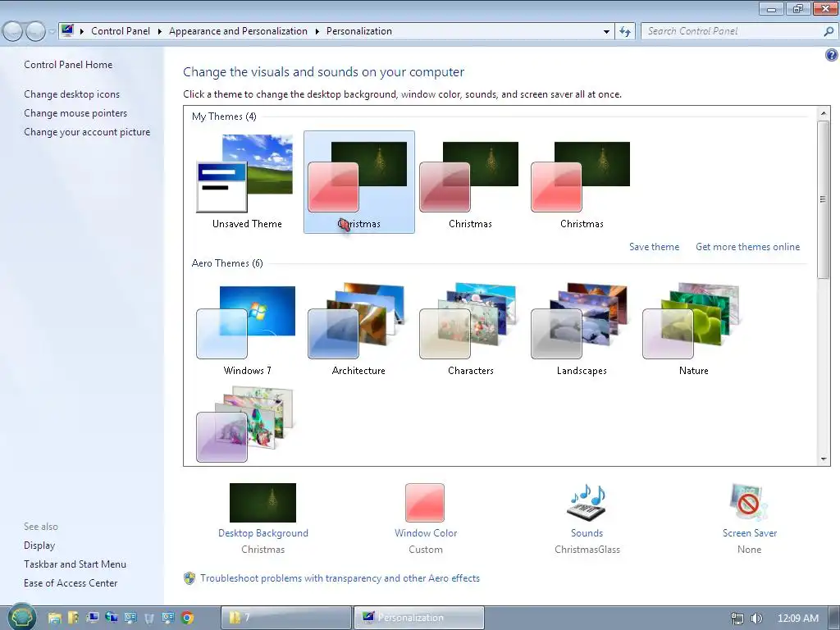Open Change mouse pointers
Image resolution: width=840 pixels, height=630 pixels.
coord(75,113)
